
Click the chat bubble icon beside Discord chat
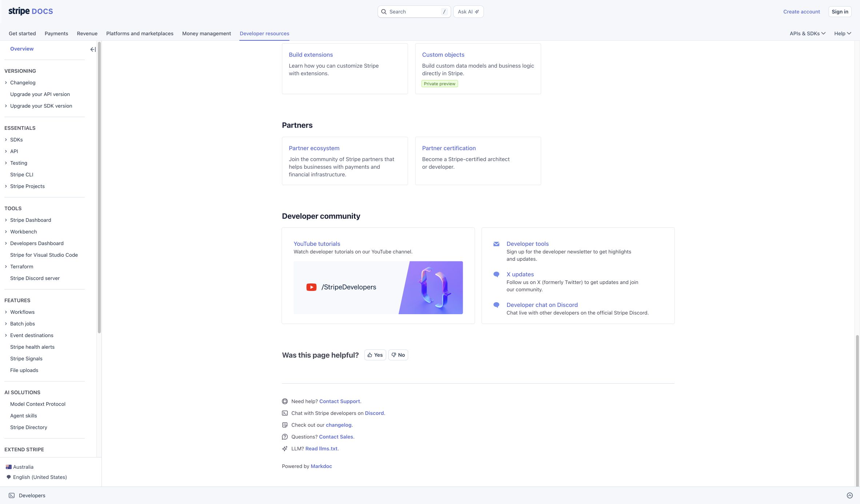(496, 305)
